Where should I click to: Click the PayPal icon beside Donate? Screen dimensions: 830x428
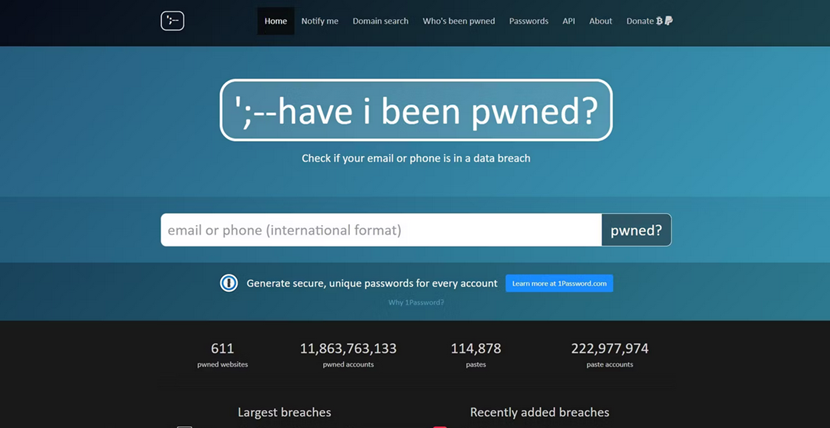click(x=669, y=21)
